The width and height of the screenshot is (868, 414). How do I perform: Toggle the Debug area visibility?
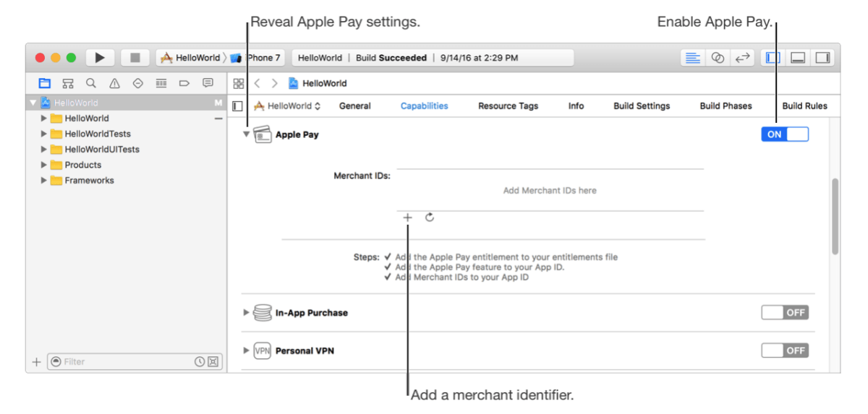pyautogui.click(x=798, y=58)
